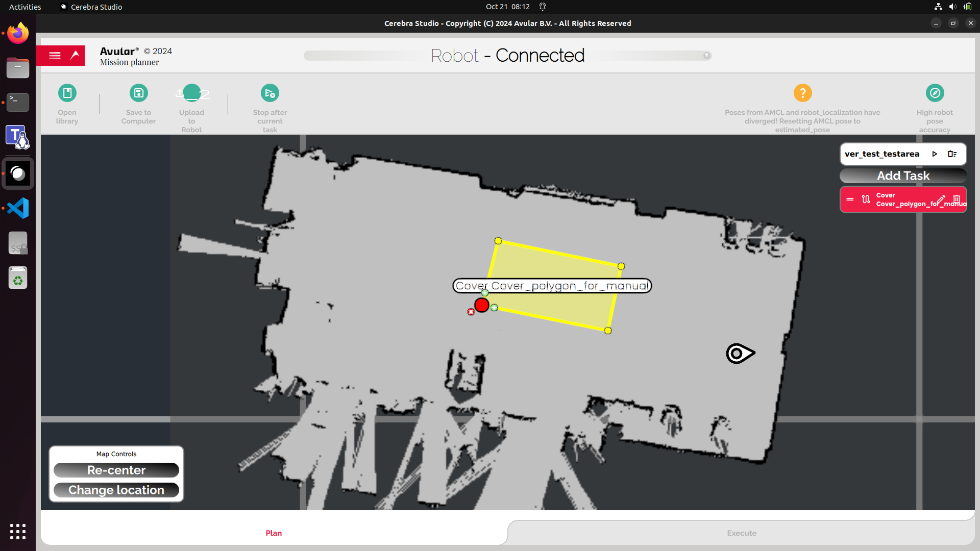Open the library icon
980x551 pixels.
point(67,93)
